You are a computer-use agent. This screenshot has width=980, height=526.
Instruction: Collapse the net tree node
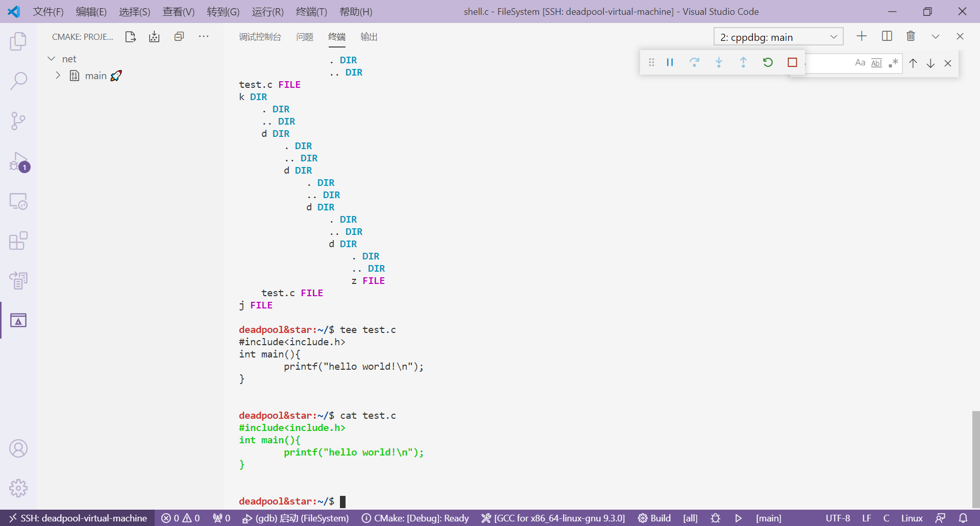tap(51, 59)
